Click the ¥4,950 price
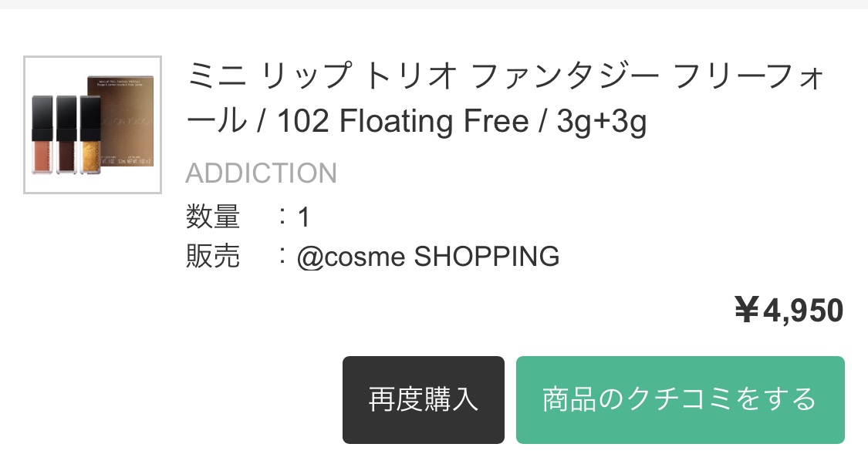Image resolution: width=868 pixels, height=464 pixels. pyautogui.click(x=789, y=311)
